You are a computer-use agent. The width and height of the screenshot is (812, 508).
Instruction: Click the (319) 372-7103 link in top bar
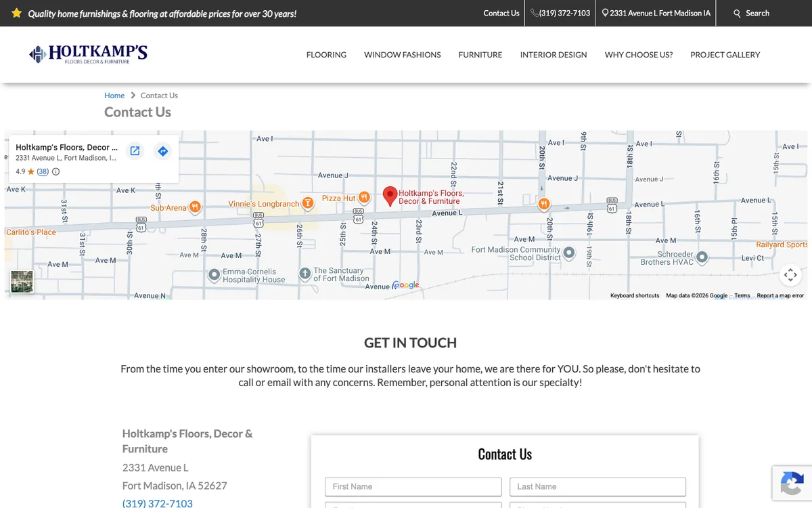click(x=564, y=13)
